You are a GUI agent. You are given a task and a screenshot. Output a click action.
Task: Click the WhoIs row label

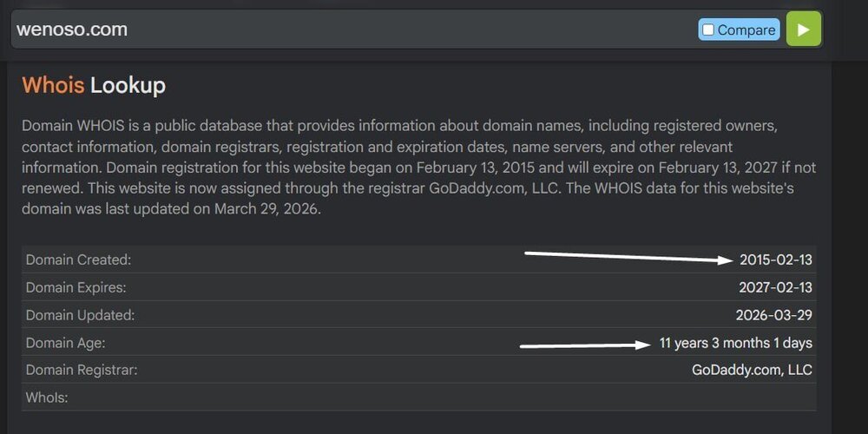47,398
